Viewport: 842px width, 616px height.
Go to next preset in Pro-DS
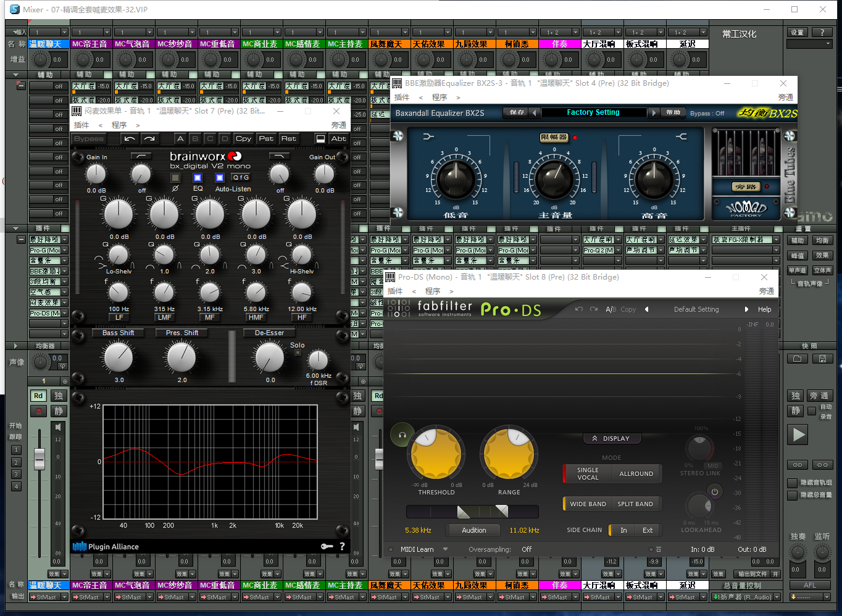(746, 309)
